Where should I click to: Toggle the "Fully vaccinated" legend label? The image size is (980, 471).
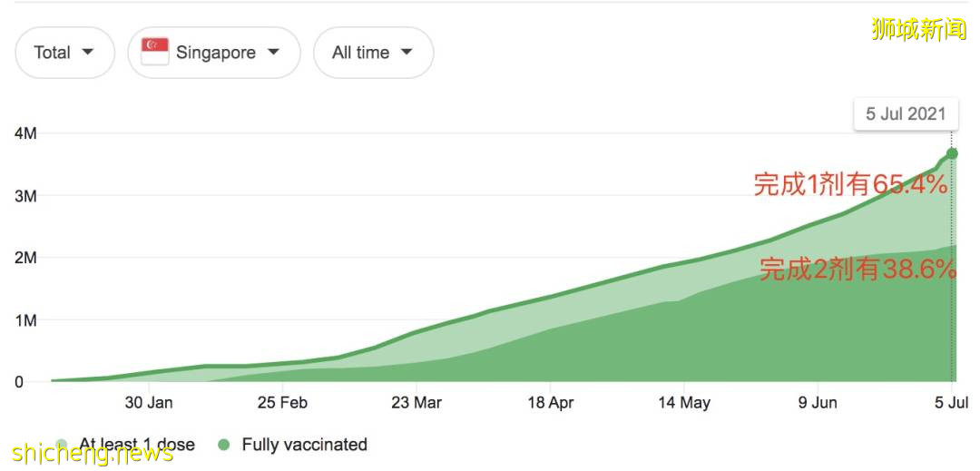[x=304, y=445]
